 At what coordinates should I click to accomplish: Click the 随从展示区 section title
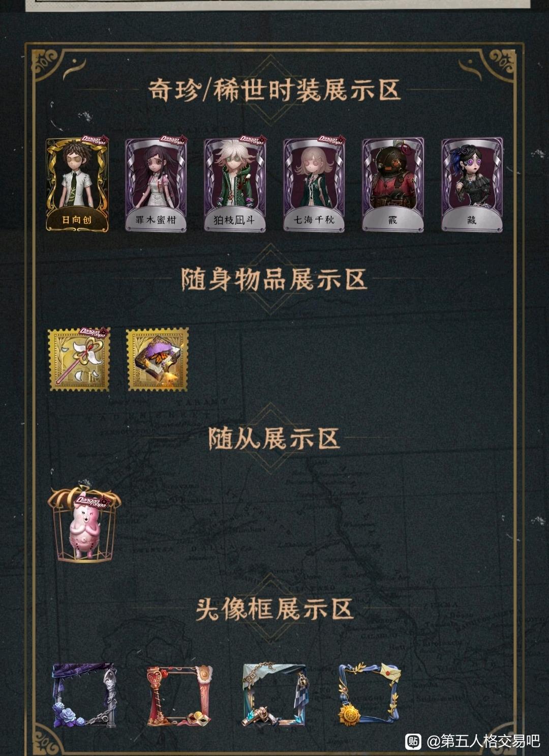point(274,439)
